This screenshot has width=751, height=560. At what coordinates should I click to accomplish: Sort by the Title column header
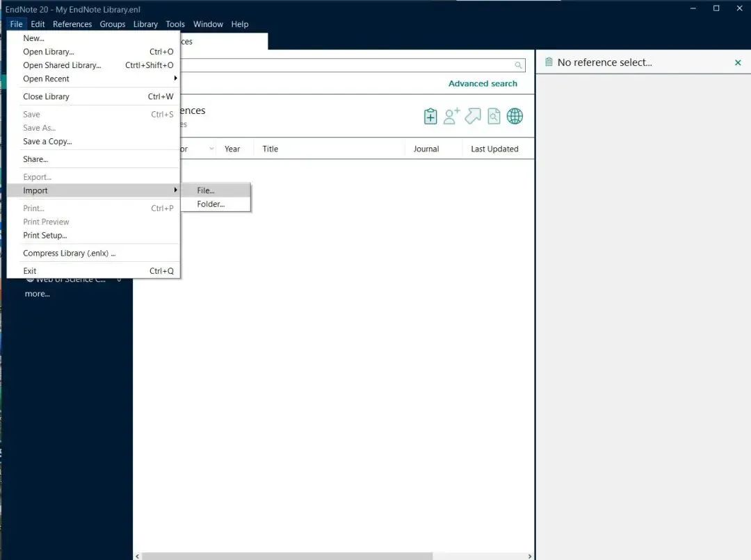(270, 149)
